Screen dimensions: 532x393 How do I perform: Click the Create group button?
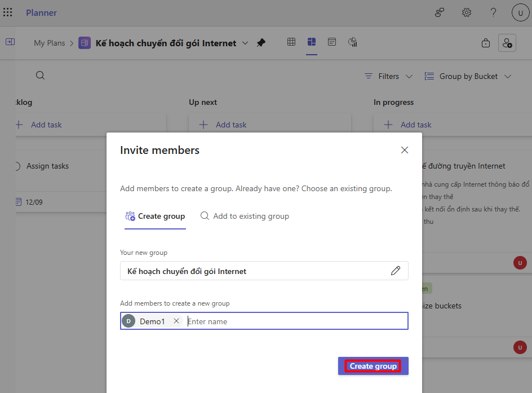click(x=373, y=366)
